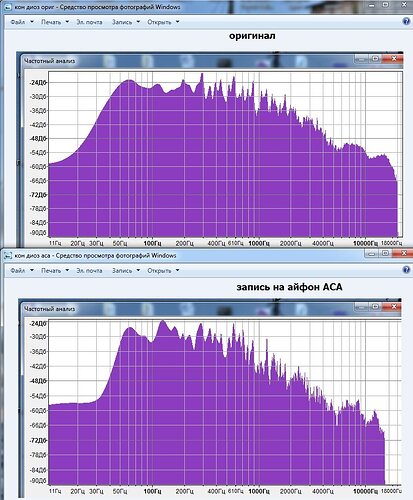Open the Файл menu in the ориг window
The width and height of the screenshot is (413, 500).
coord(22,22)
